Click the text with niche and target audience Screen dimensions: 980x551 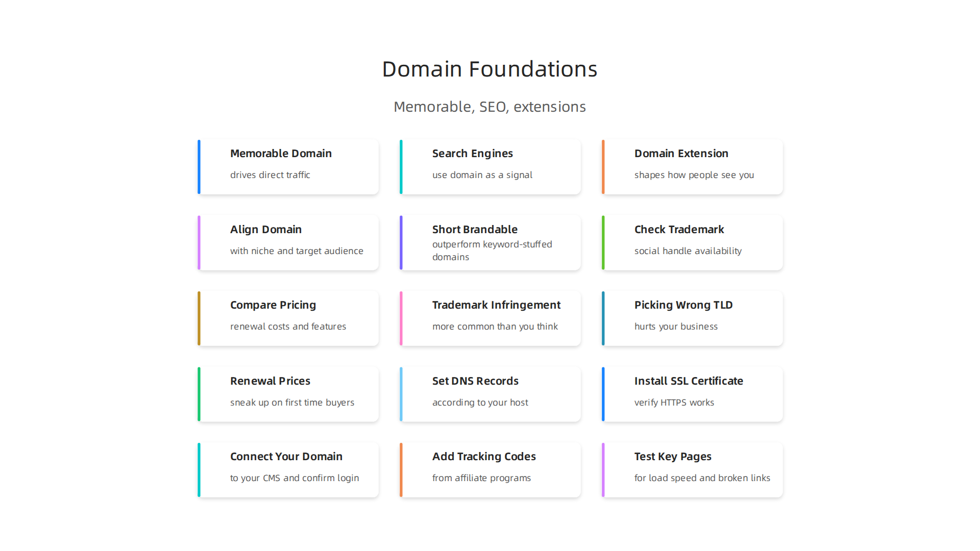297,251
